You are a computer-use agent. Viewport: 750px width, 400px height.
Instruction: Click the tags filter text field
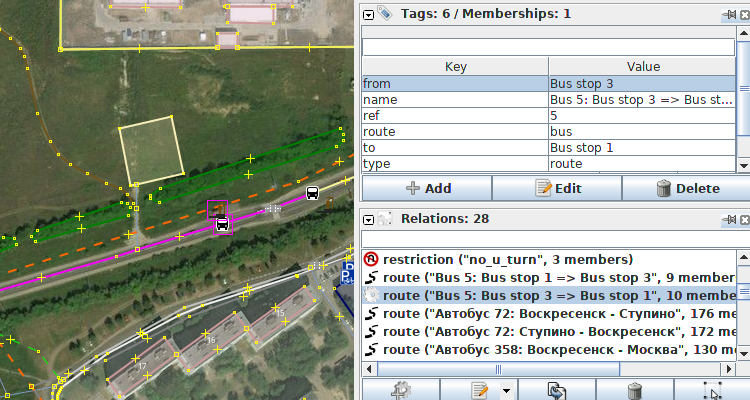point(548,47)
